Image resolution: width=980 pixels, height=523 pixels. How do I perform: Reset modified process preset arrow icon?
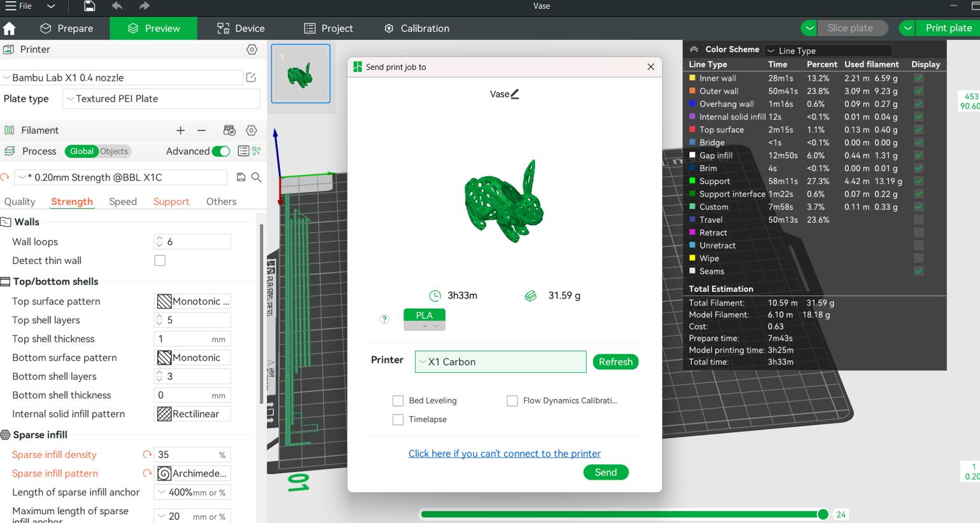pos(5,178)
